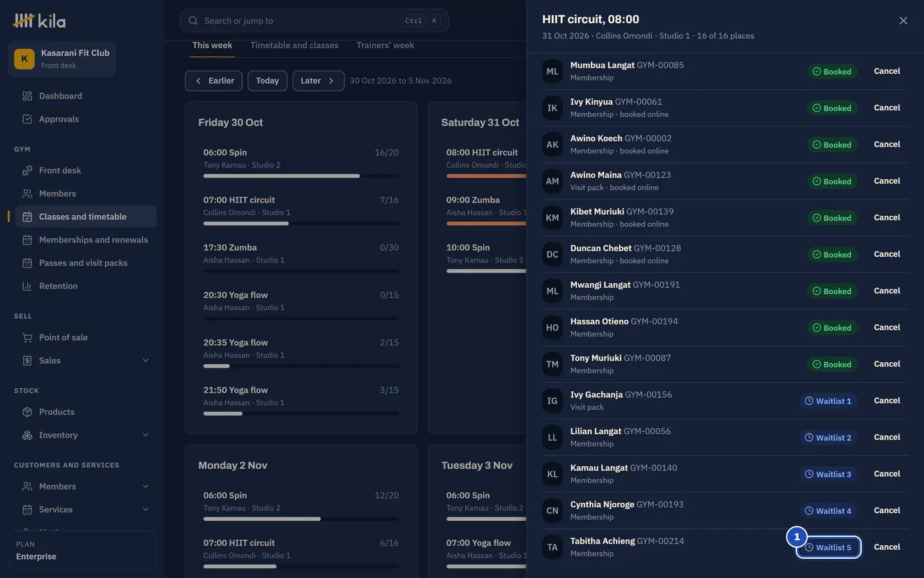Open the Monday 06:00 Spin class

[x=301, y=505]
